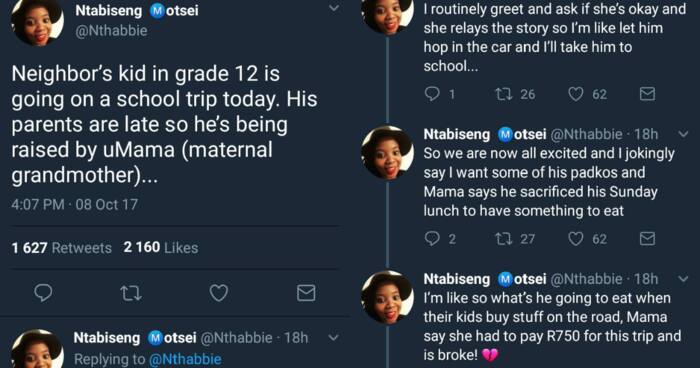Screen dimensions: 700x368
Task: Like the padkos Sunday lunch tweet
Action: [x=575, y=238]
